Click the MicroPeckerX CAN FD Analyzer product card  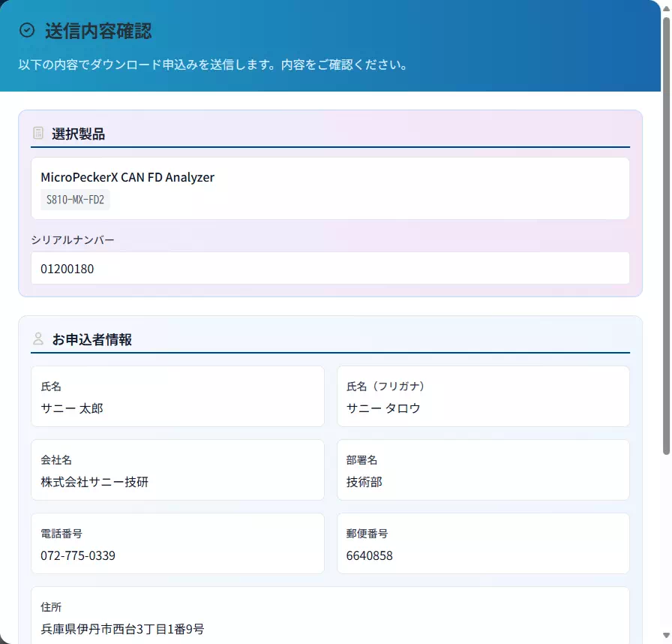click(x=330, y=188)
